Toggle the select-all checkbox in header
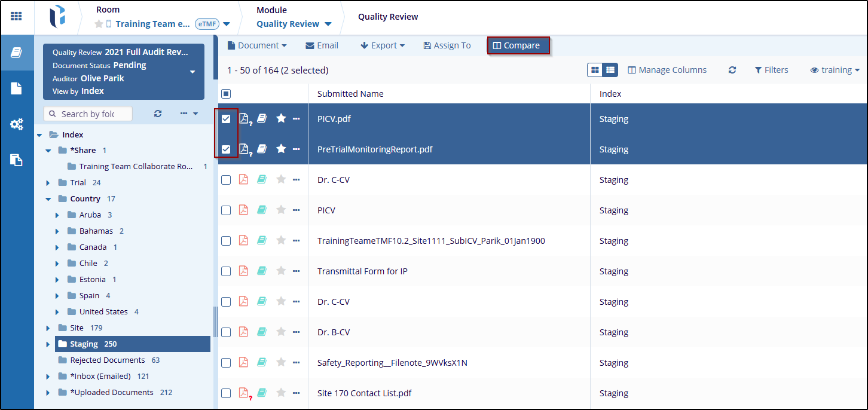This screenshot has width=868, height=410. click(x=226, y=94)
